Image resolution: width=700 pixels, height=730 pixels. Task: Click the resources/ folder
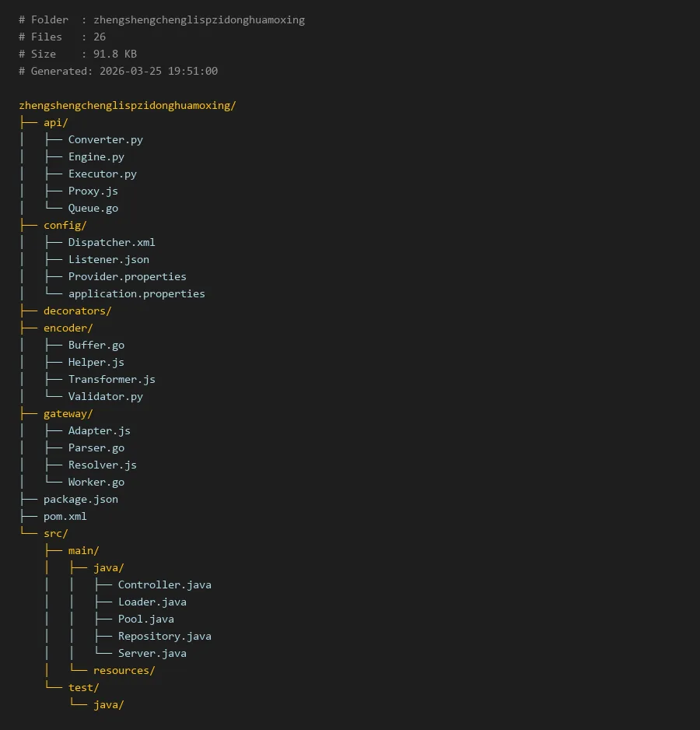pos(124,670)
